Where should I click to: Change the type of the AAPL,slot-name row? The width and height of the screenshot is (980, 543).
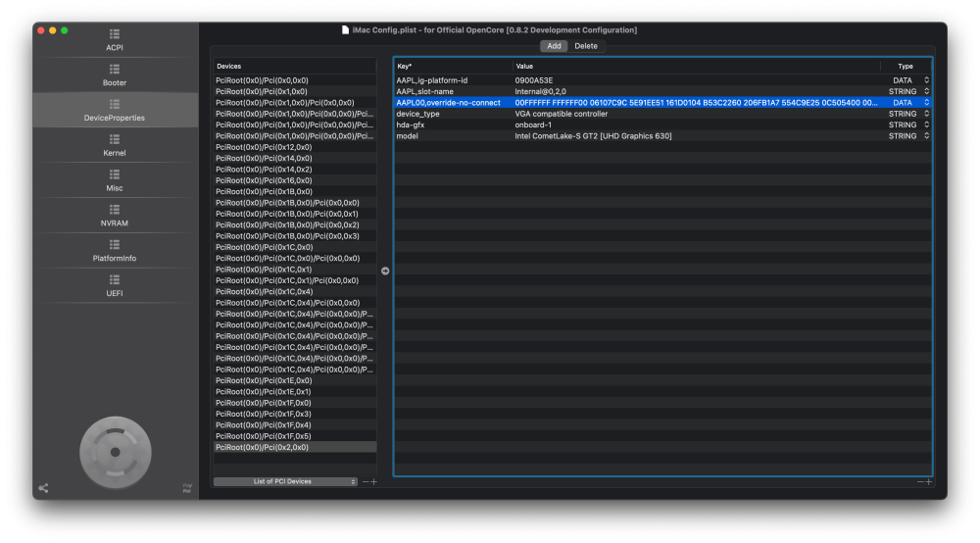point(910,92)
